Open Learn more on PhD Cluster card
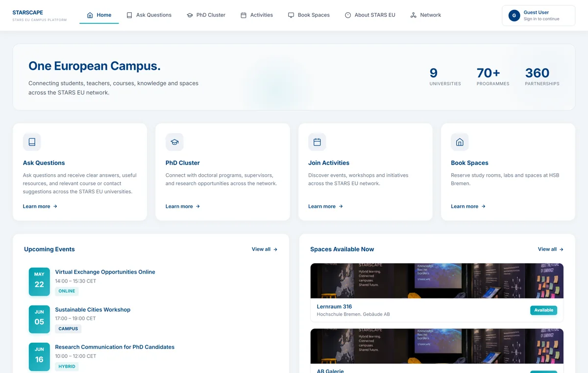The image size is (588, 373). click(x=183, y=207)
